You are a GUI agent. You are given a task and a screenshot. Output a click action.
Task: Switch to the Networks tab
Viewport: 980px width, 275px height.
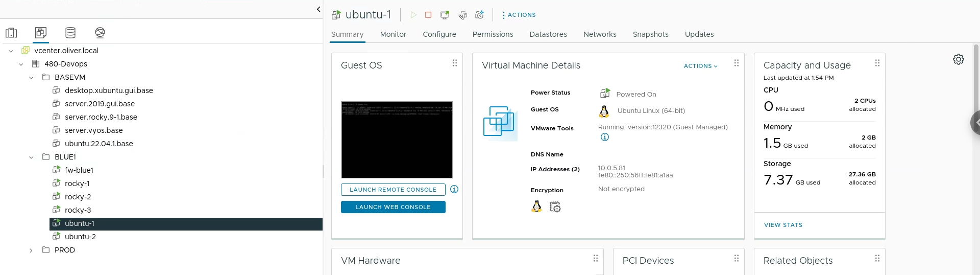point(600,34)
